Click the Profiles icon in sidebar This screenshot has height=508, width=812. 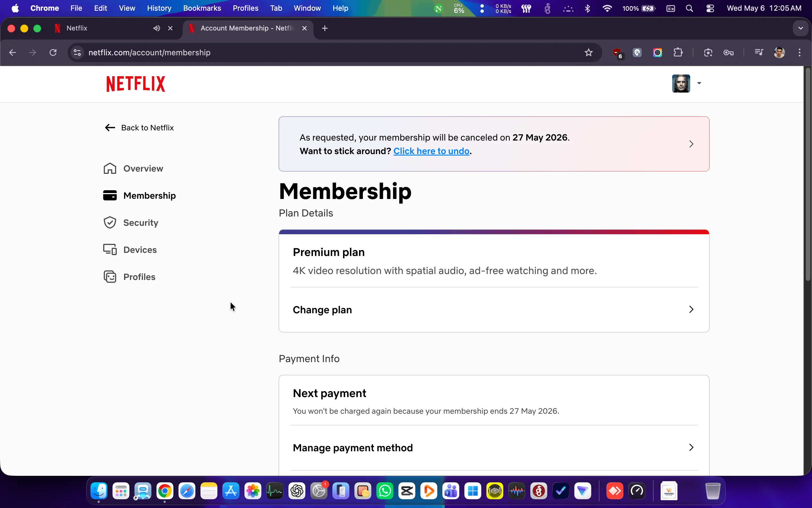pyautogui.click(x=110, y=277)
